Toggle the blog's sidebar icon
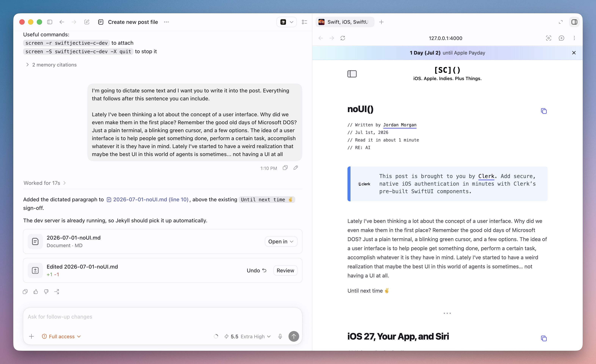This screenshot has height=364, width=596. [352, 74]
